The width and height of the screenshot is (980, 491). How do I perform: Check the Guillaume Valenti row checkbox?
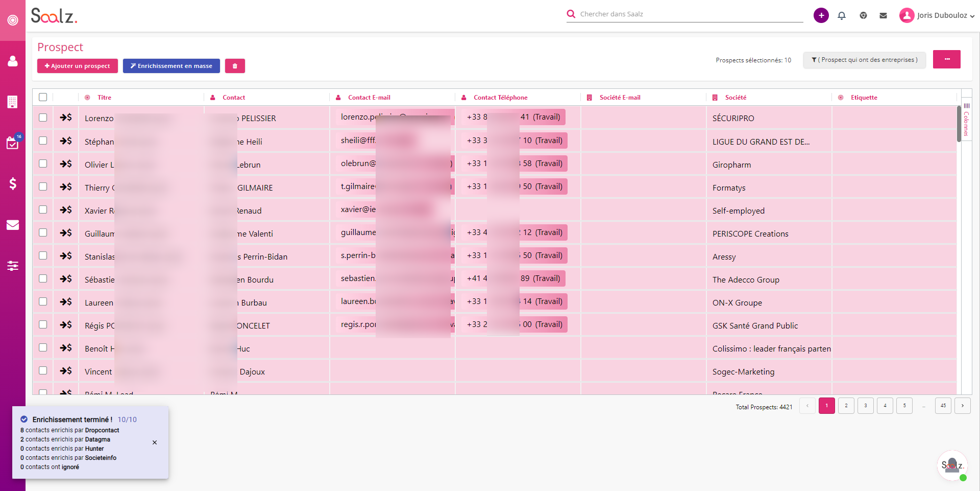[x=43, y=232]
